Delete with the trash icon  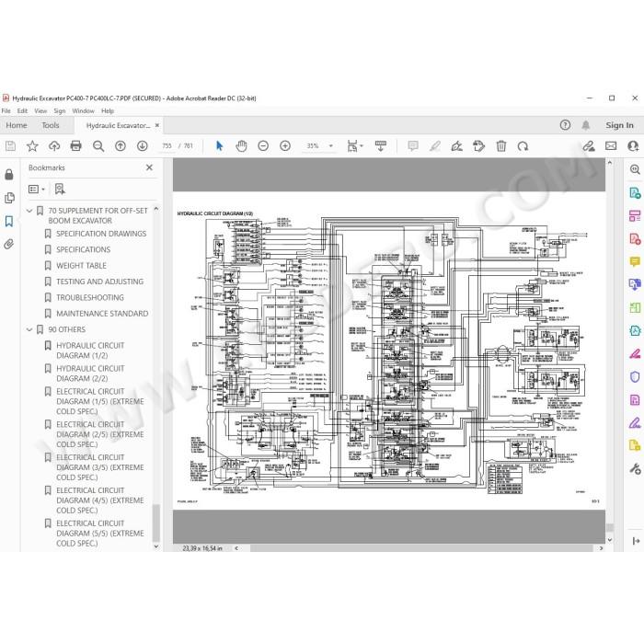click(x=501, y=145)
